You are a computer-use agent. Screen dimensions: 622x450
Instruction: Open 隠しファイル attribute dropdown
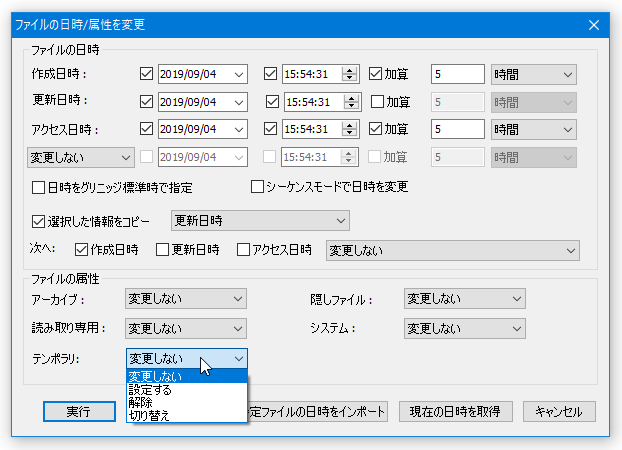click(465, 298)
